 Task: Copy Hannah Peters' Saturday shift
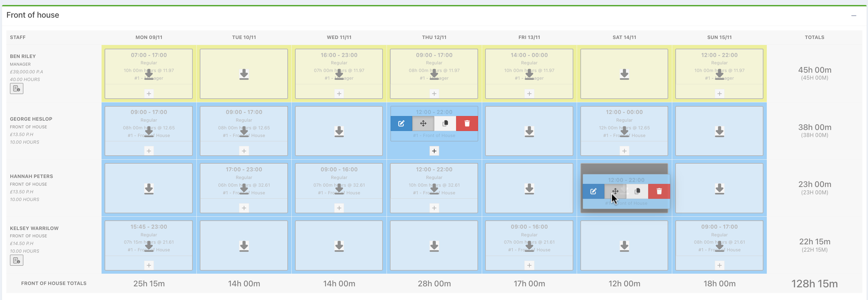pos(637,191)
